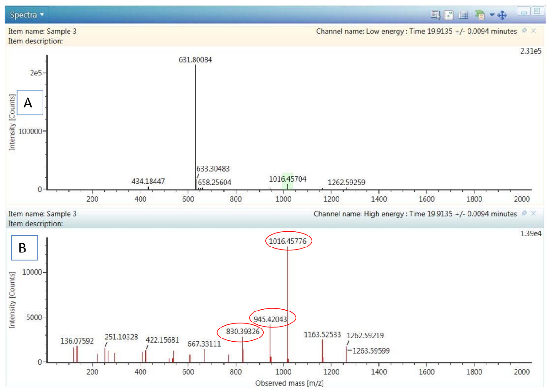Click peak label 1163.52533
Image resolution: width=549 pixels, height=392 pixels.
[322, 335]
